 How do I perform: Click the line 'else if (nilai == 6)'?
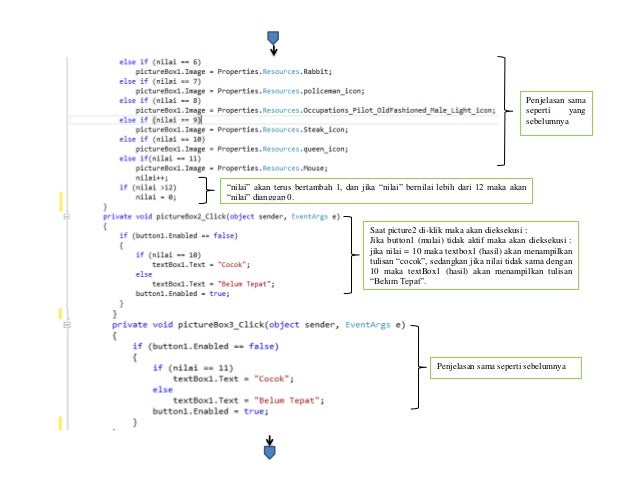[x=160, y=62]
